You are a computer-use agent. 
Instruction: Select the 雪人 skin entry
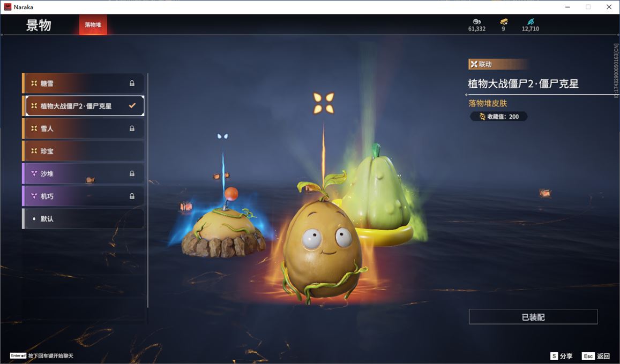[83, 128]
